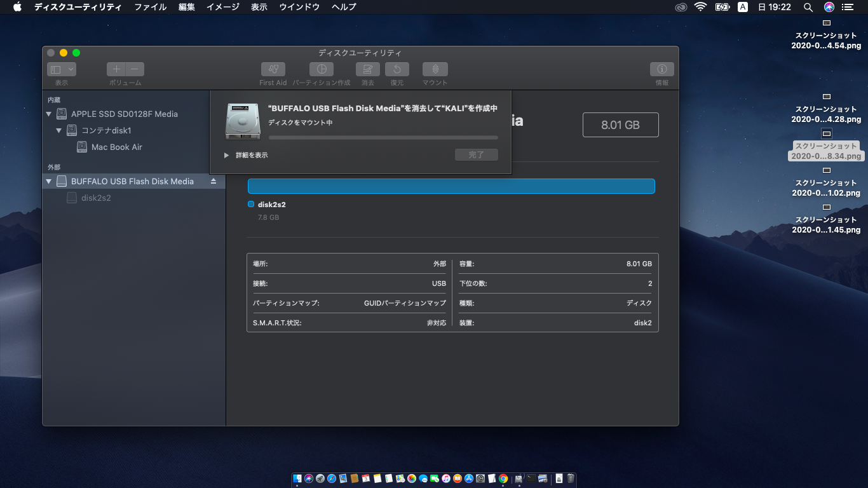Open the Trash in the Dock

coord(571,478)
